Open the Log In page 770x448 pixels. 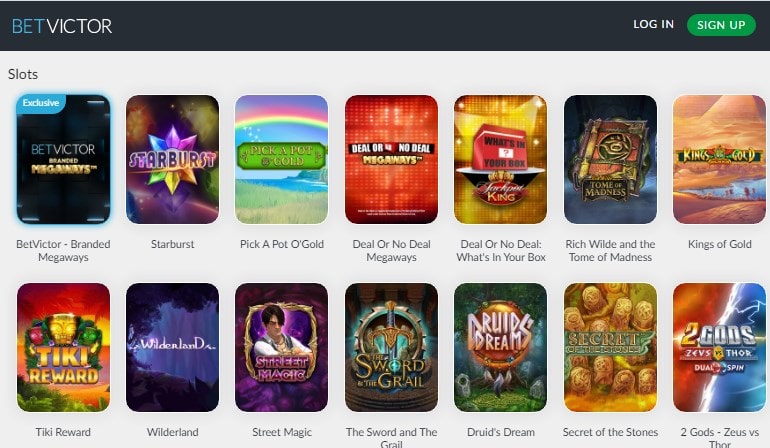tap(653, 24)
